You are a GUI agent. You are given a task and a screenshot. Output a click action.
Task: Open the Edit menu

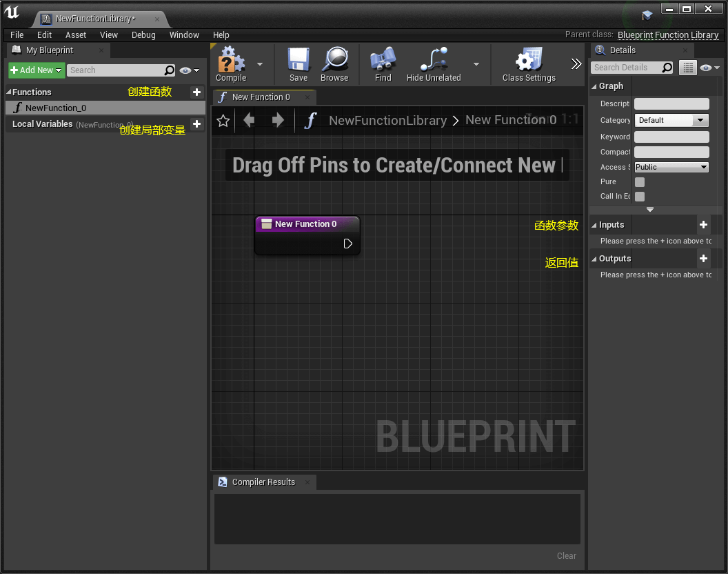click(44, 35)
